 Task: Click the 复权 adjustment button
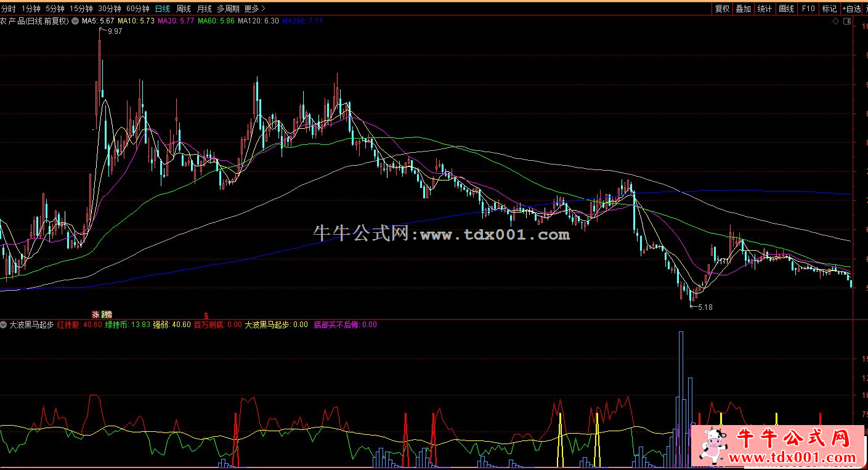[x=722, y=9]
